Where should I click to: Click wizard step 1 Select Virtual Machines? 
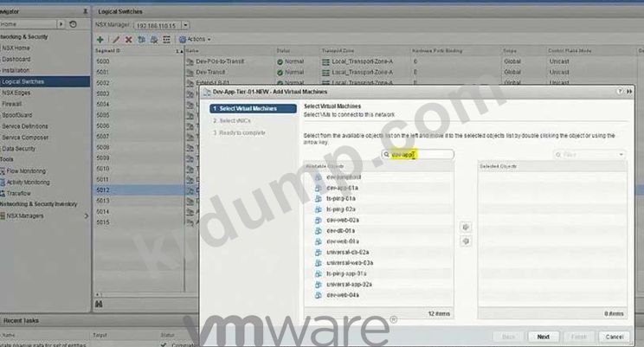click(253, 108)
